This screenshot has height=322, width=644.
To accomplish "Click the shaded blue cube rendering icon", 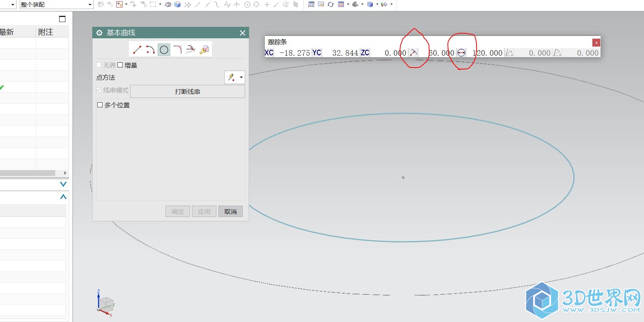I will pyautogui.click(x=370, y=4).
